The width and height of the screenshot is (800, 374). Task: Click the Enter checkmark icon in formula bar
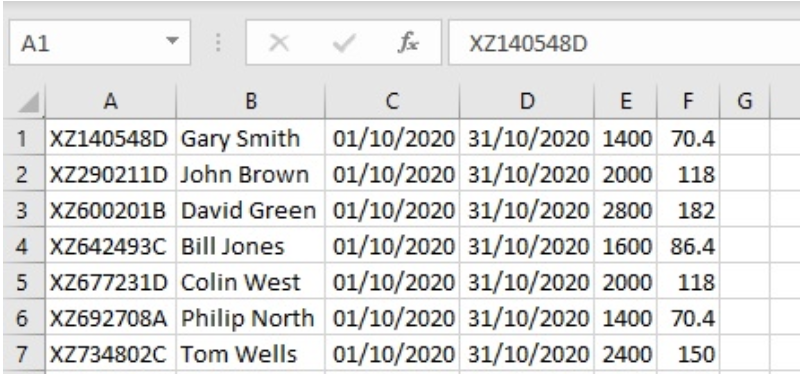tap(343, 43)
